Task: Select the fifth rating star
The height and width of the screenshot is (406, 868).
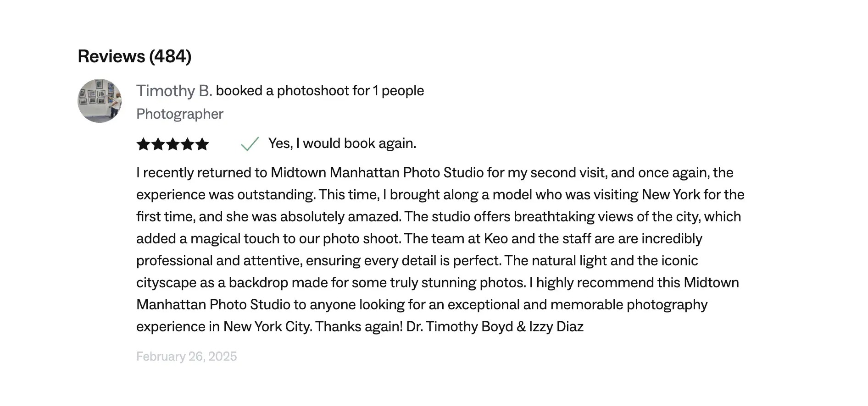Action: coord(202,144)
